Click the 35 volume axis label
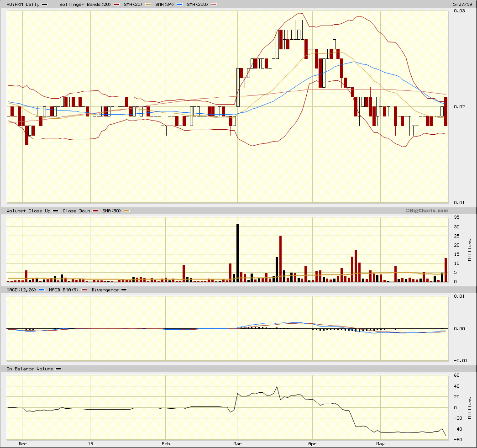 (x=456, y=217)
